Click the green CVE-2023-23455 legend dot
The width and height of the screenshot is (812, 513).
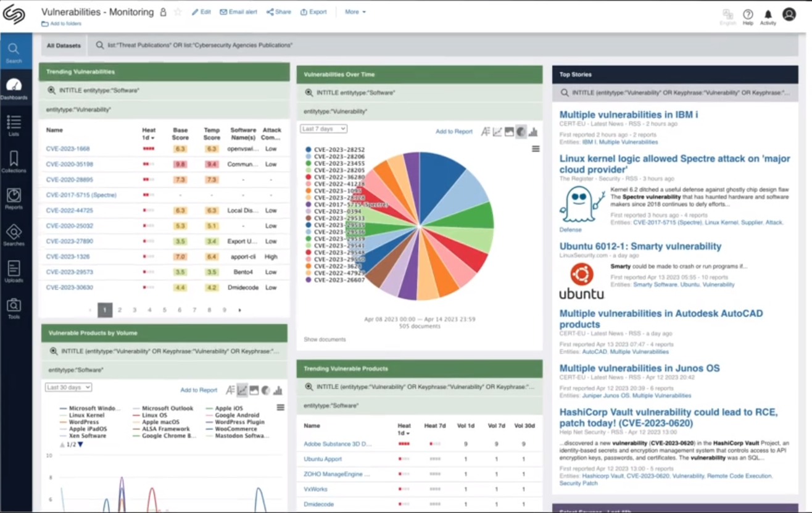click(309, 164)
